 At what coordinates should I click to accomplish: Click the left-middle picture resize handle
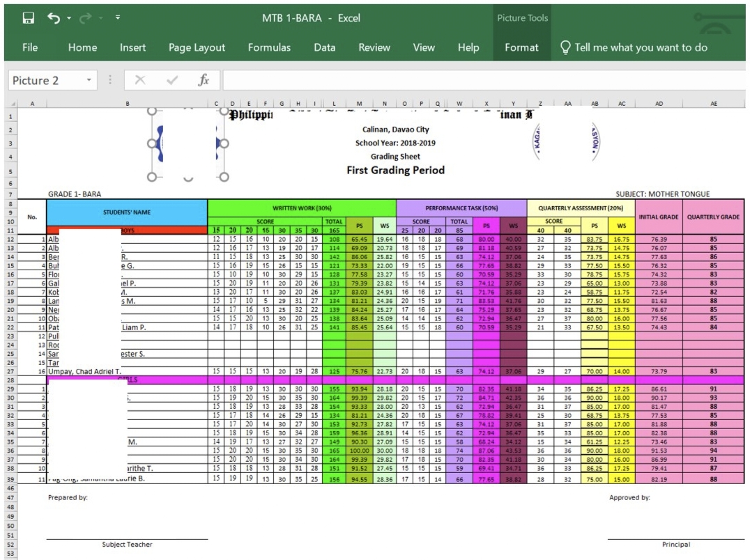point(152,143)
